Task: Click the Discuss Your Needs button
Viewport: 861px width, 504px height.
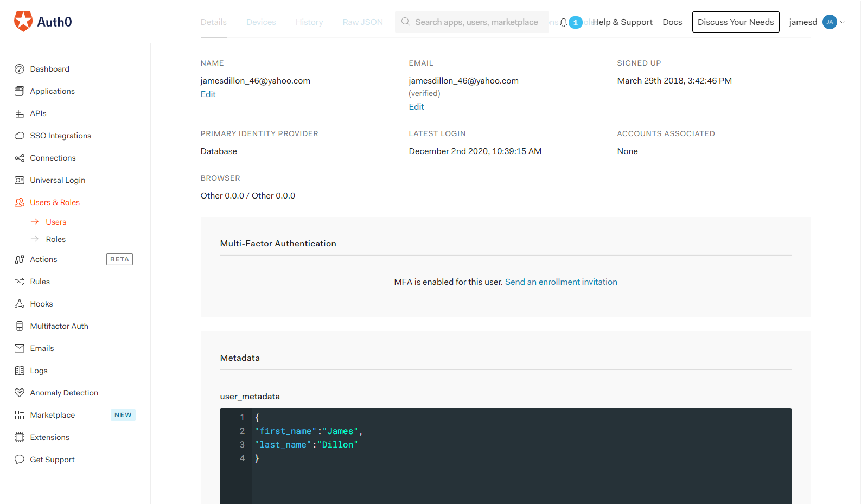Action: pyautogui.click(x=736, y=22)
